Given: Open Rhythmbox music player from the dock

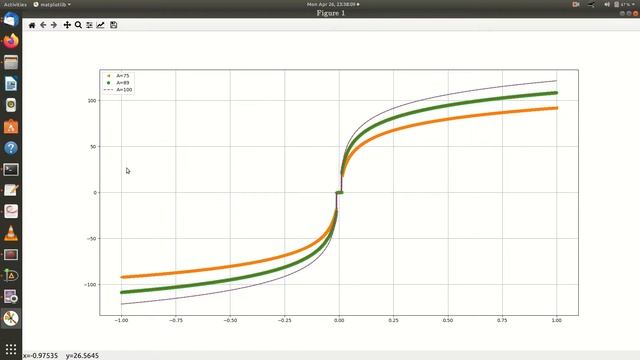Looking at the screenshot, I should pyautogui.click(x=11, y=105).
